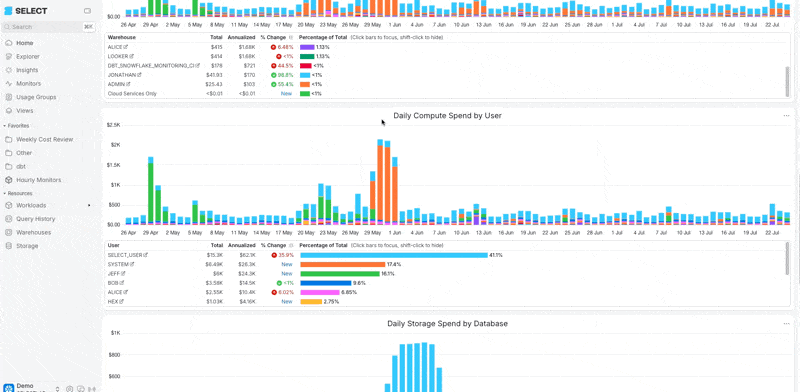Click the Warehouse table scrollbar
800x392 pixels.
787,81
